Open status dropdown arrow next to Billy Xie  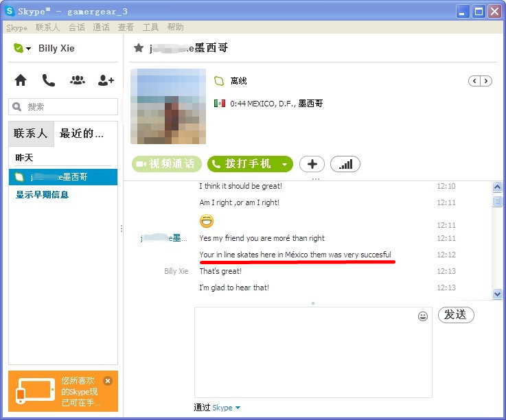coord(28,49)
